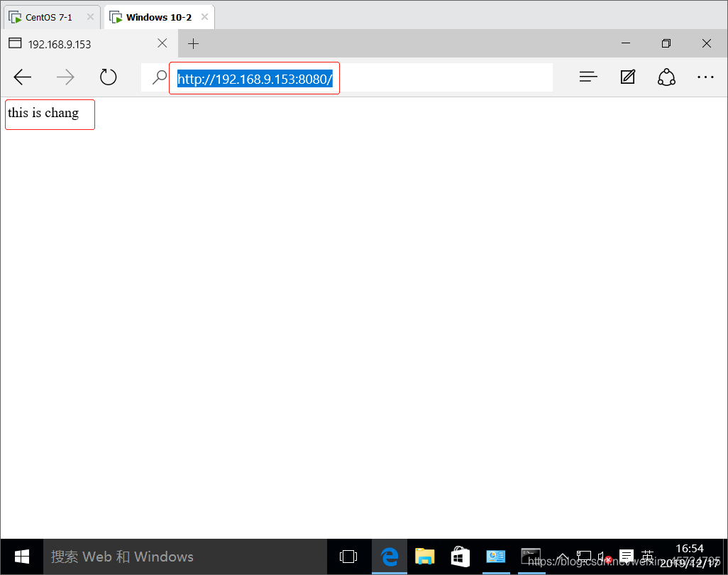Show hidden system tray icons

point(563,557)
